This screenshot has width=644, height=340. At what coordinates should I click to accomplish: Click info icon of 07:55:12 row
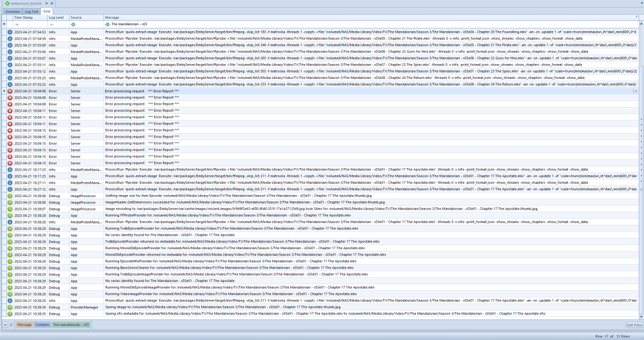(10, 71)
